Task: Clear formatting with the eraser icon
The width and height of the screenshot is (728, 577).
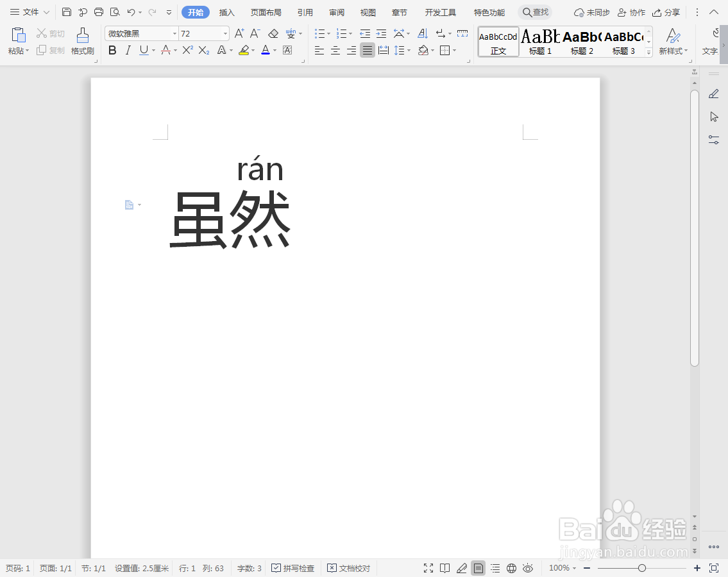Action: pyautogui.click(x=273, y=33)
